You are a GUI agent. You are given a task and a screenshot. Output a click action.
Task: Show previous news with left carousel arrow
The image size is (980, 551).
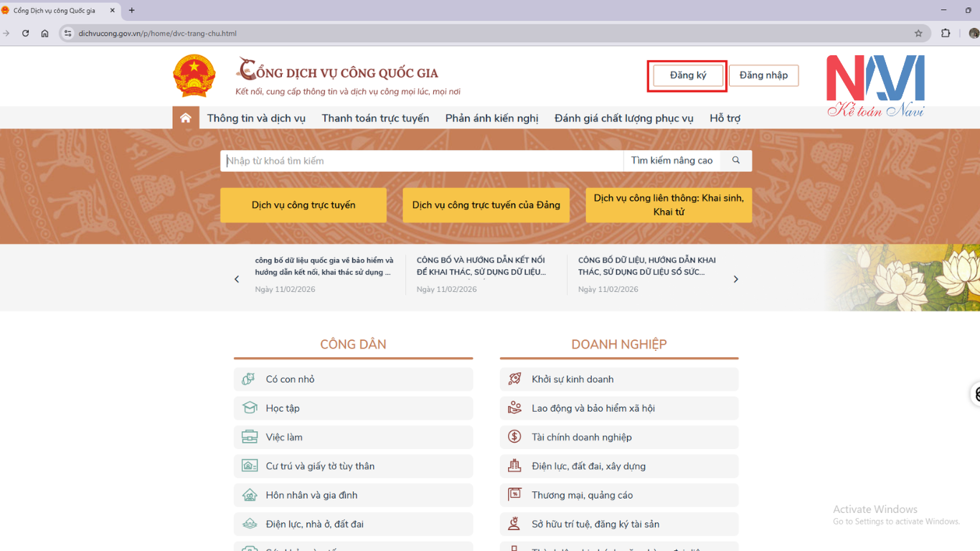237,279
